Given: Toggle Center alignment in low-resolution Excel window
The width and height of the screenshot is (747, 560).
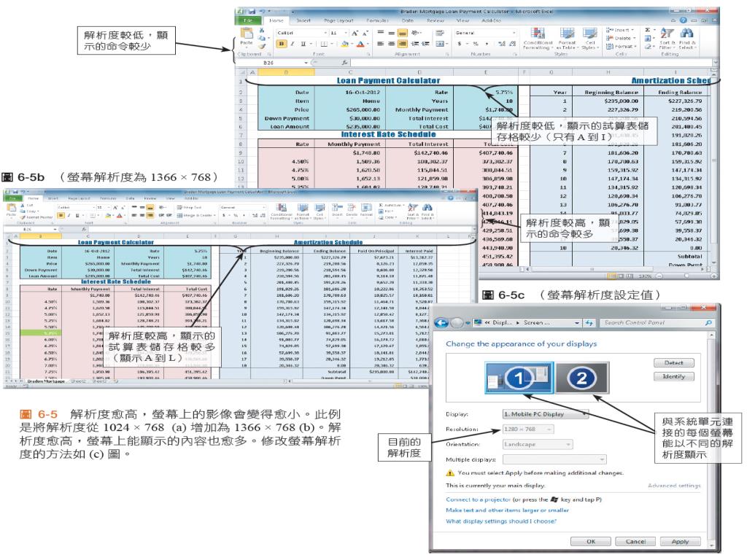Looking at the screenshot, I should [x=392, y=44].
